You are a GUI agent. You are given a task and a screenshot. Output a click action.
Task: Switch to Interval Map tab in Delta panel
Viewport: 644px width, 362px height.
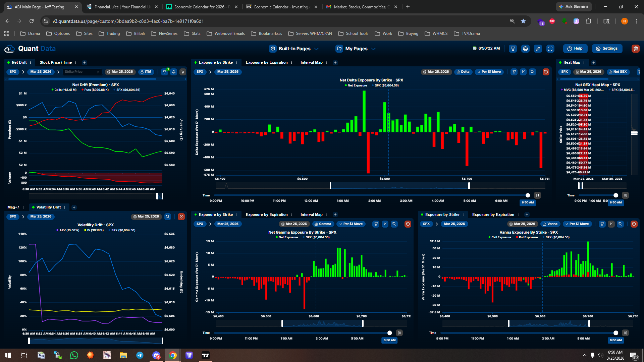coord(311,62)
